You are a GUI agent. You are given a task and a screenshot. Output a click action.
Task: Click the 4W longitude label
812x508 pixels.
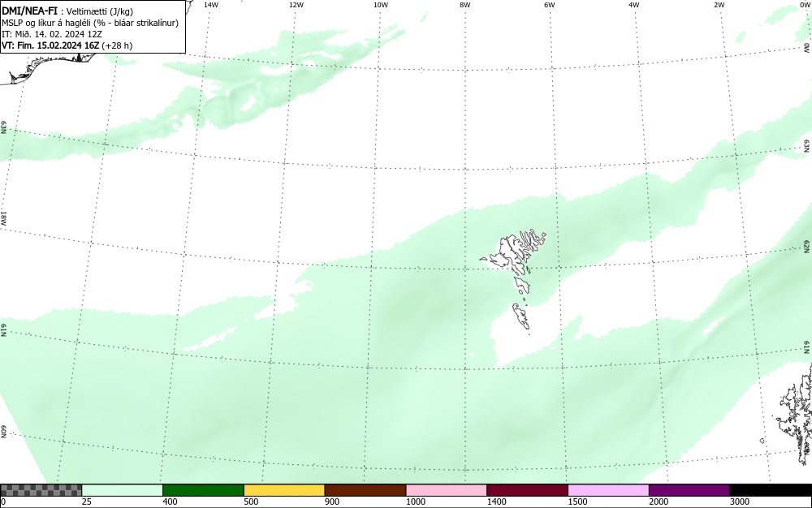[634, 5]
